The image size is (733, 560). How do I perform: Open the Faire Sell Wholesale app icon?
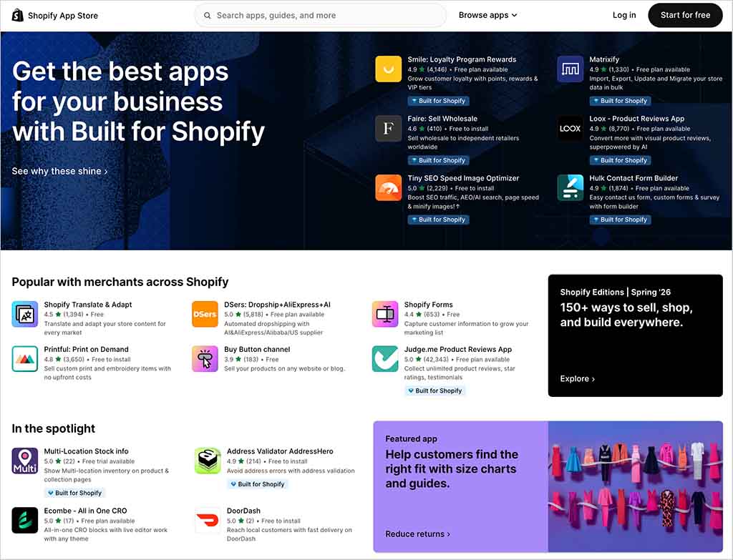pos(389,129)
